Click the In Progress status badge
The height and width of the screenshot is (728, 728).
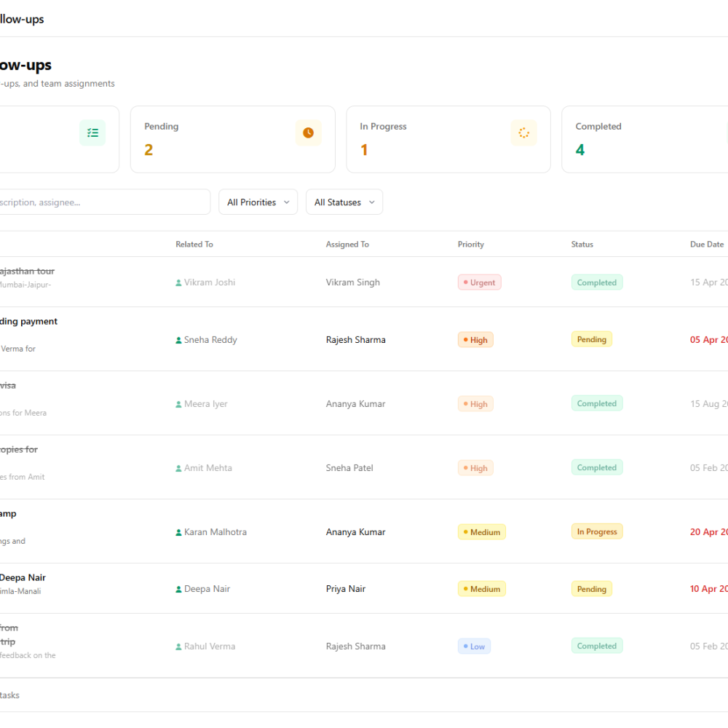[597, 531]
